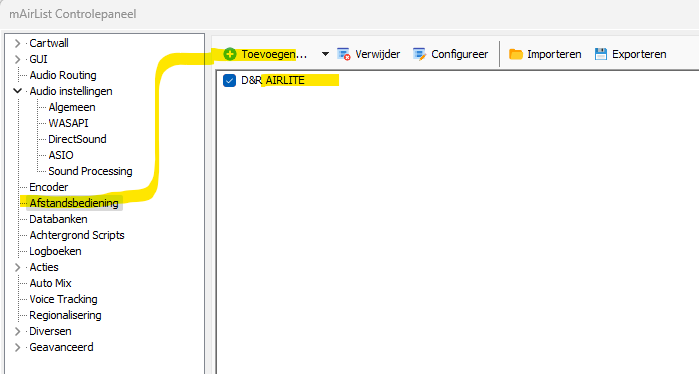
Task: Select D&R AIRLITE remote entry
Action: tap(273, 81)
